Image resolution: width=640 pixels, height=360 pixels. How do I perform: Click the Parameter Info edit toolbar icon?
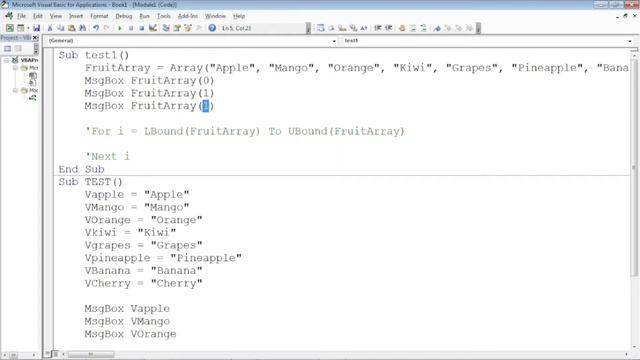pyautogui.click(x=353, y=28)
